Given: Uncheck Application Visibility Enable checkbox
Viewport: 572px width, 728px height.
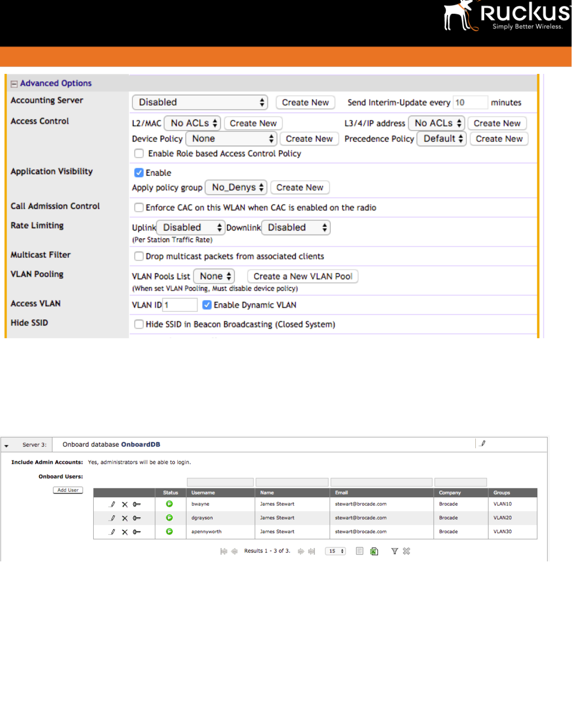Looking at the screenshot, I should (x=139, y=173).
